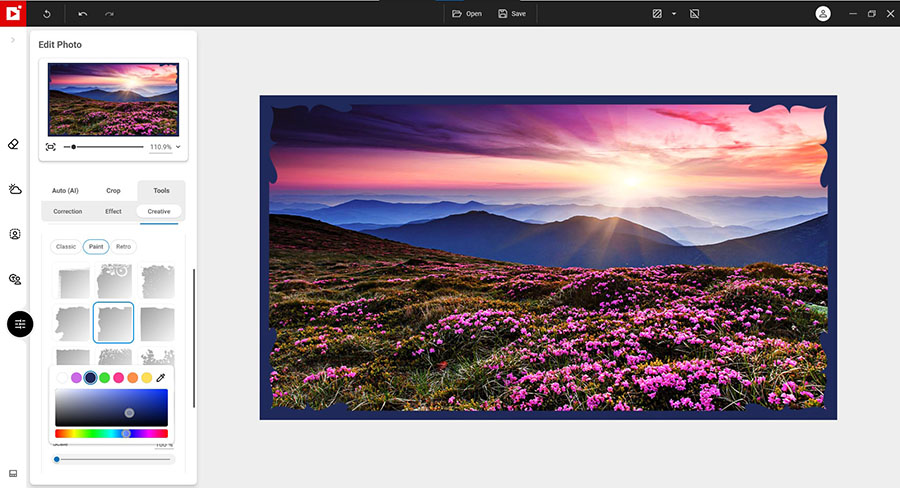900x488 pixels.
Task: Expand the compare view dropdown arrow
Action: pos(674,14)
